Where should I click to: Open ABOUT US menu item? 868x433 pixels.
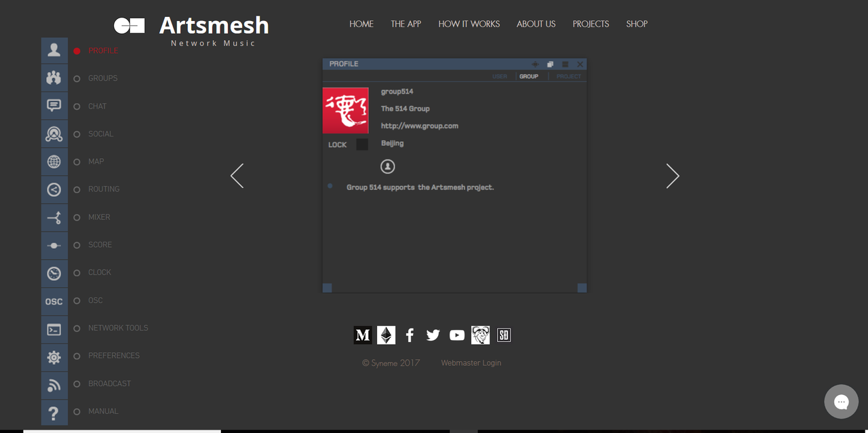coord(536,24)
